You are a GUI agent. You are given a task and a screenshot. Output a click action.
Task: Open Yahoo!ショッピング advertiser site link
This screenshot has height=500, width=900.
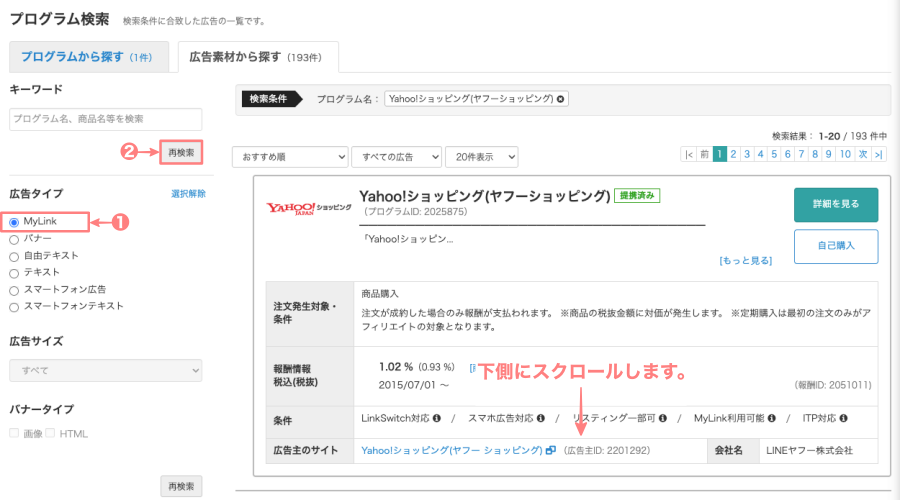pos(452,450)
